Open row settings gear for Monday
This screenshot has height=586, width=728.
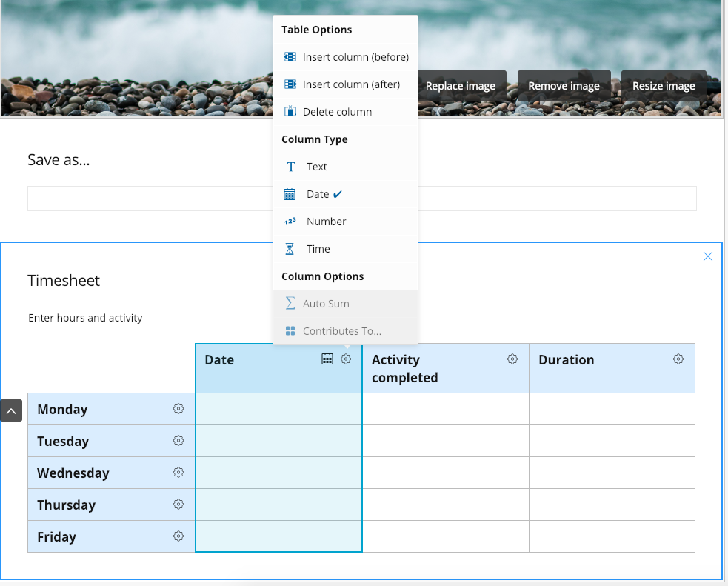(178, 409)
